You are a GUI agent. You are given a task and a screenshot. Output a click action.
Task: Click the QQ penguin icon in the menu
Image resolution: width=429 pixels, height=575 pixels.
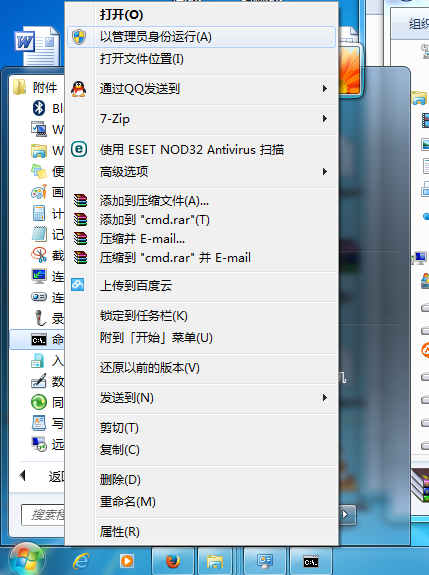click(x=79, y=89)
